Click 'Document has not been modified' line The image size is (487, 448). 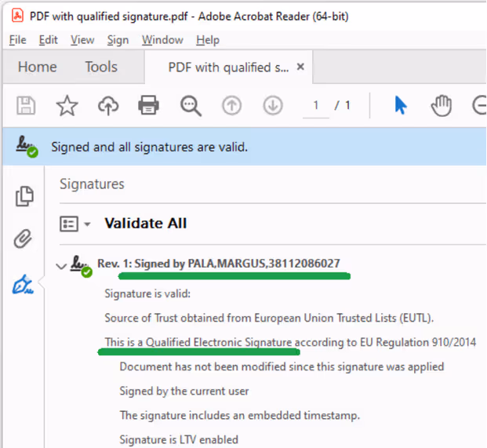point(282,367)
